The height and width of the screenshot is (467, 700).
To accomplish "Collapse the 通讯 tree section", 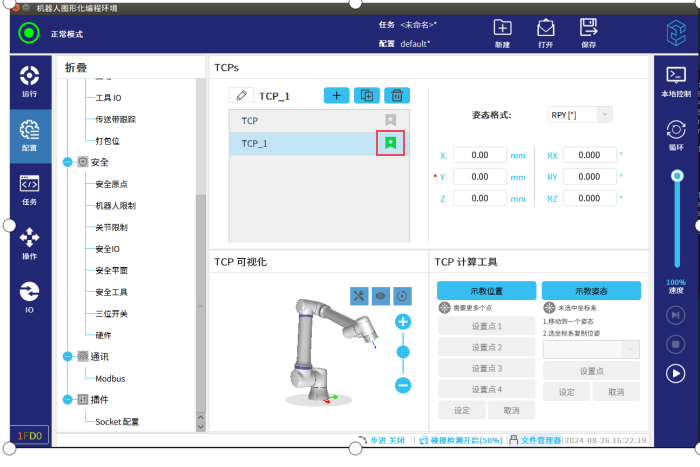I will 68,356.
